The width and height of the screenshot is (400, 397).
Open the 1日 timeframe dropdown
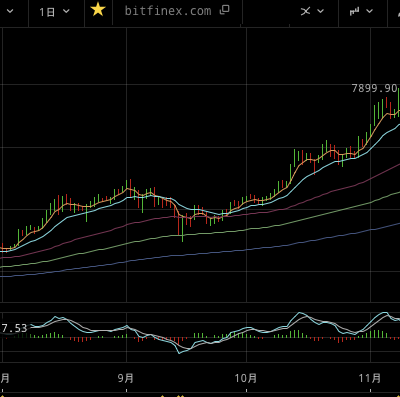[x=54, y=12]
